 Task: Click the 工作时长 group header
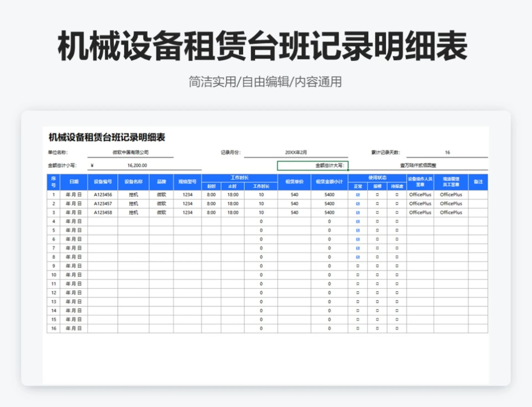pyautogui.click(x=239, y=178)
